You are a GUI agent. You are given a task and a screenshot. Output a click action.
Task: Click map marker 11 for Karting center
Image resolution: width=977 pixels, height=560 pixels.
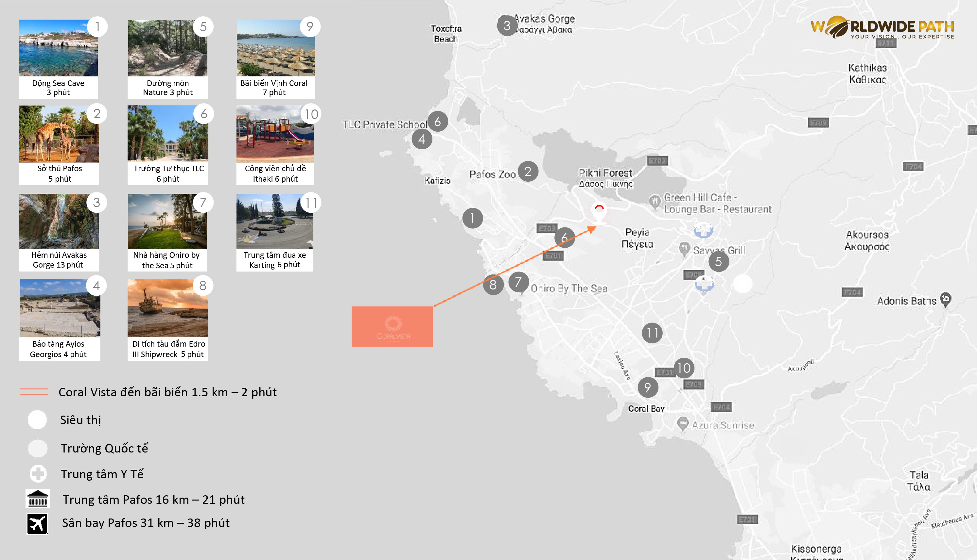click(652, 333)
